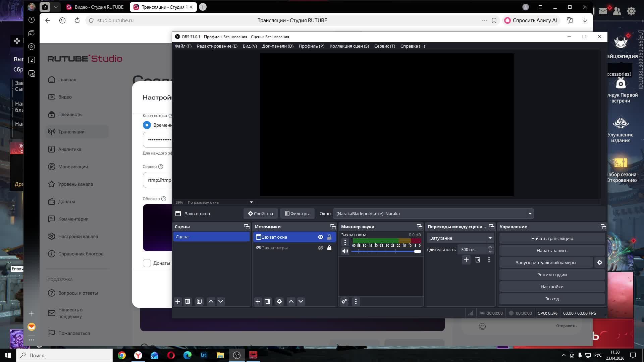Mute Захват окна audio speaker icon
The width and height of the screenshot is (644, 362).
[345, 251]
